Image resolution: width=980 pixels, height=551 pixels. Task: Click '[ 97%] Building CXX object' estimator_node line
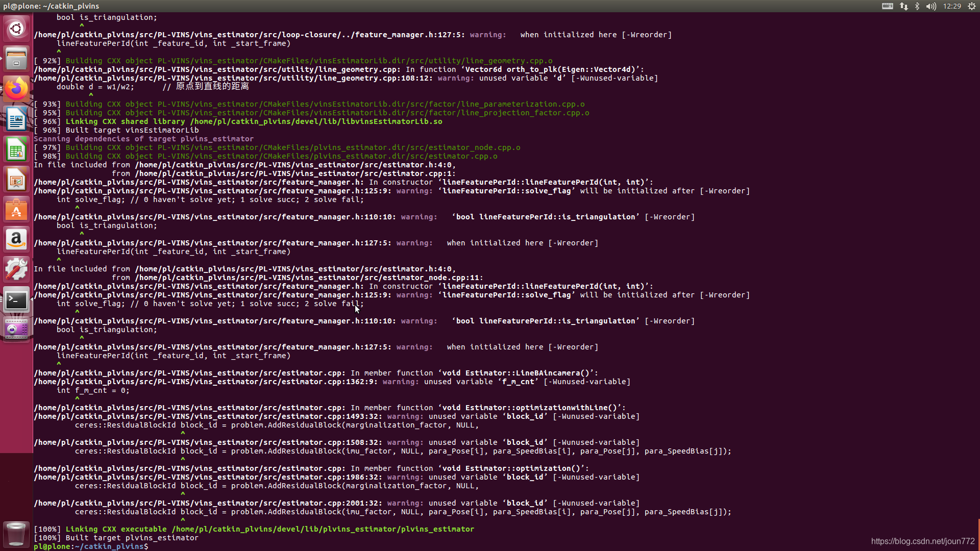tap(277, 147)
